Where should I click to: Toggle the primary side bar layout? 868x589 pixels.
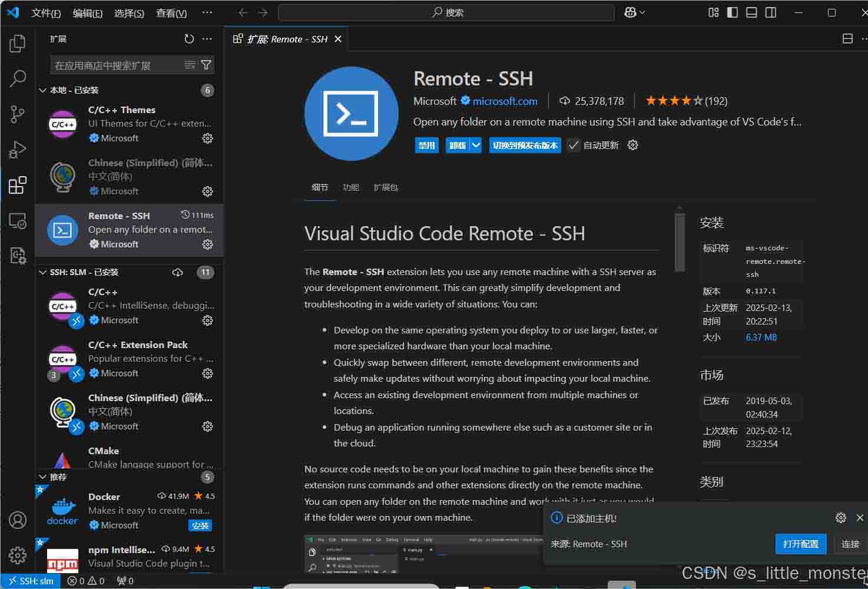pyautogui.click(x=732, y=12)
